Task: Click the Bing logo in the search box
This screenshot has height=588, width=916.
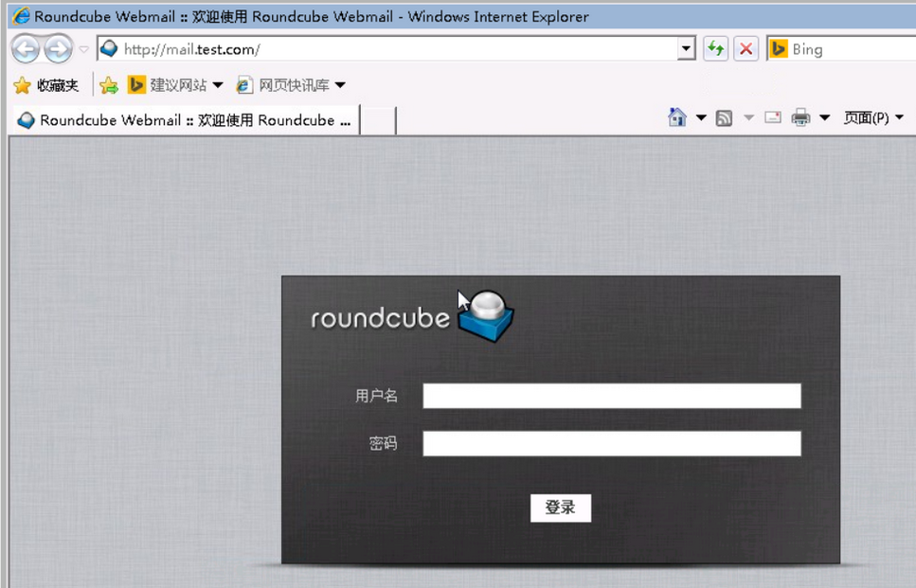Action: (x=778, y=49)
